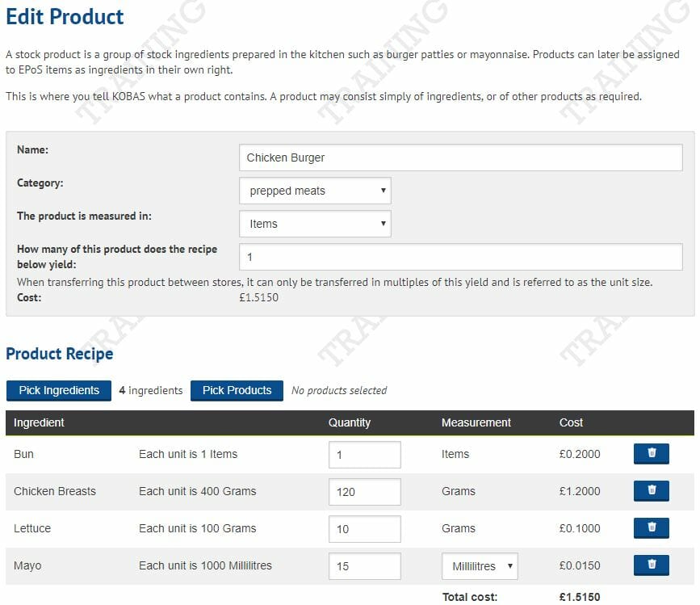Edit the Chicken Breasts quantity field
Viewport: 700px width, 605px height.
pos(364,492)
